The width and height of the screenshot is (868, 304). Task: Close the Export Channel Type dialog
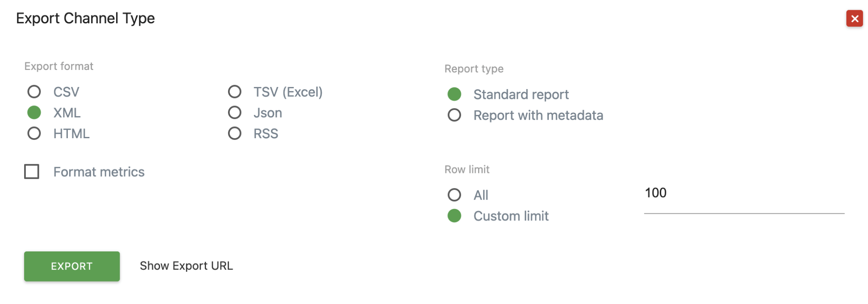click(854, 19)
